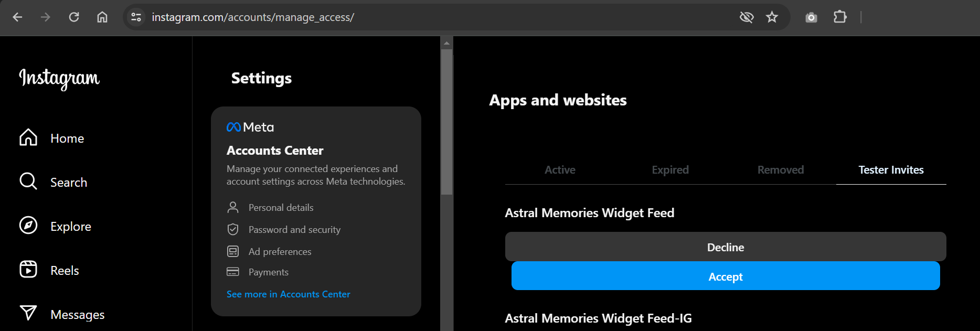Open Messages paper plane icon

coord(28,313)
